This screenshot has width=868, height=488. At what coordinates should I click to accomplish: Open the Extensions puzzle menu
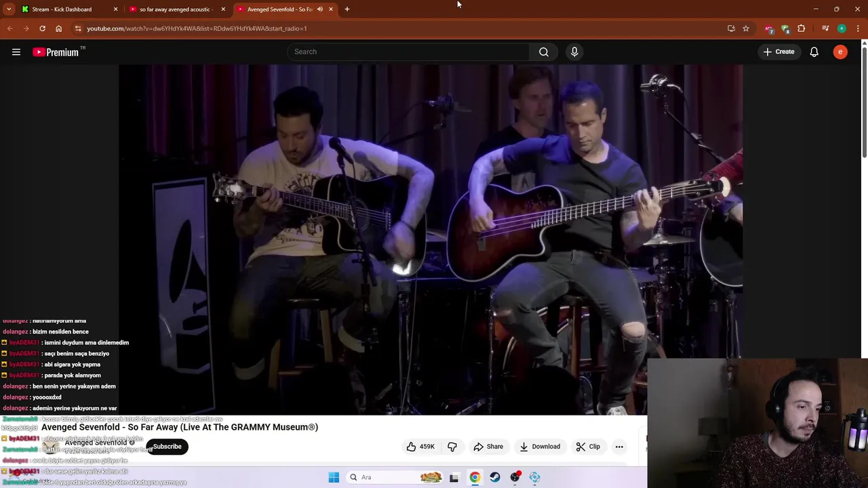tap(802, 28)
